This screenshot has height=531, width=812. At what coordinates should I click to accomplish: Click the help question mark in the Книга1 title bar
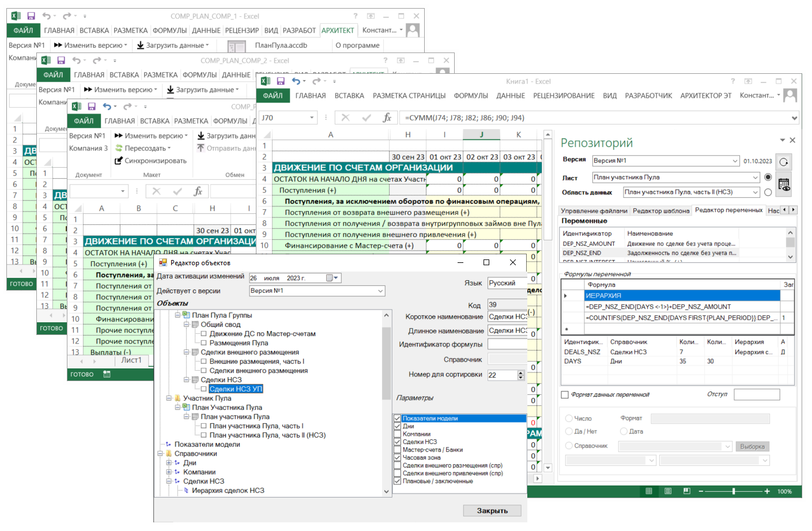(x=733, y=81)
